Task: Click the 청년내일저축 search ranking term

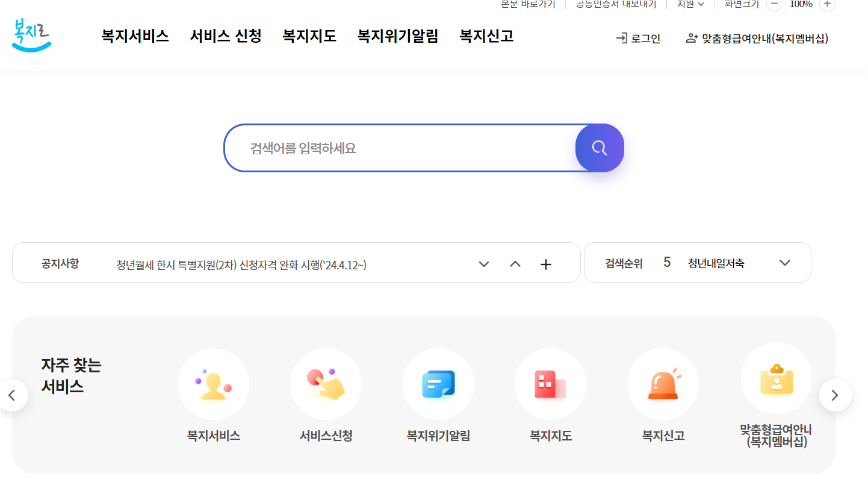Action: [x=716, y=263]
